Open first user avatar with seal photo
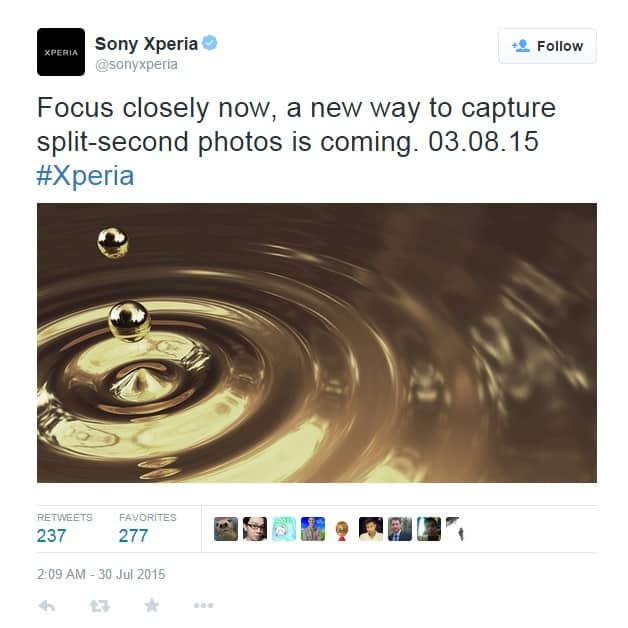Viewport: 628px width, 628px height. tap(226, 529)
